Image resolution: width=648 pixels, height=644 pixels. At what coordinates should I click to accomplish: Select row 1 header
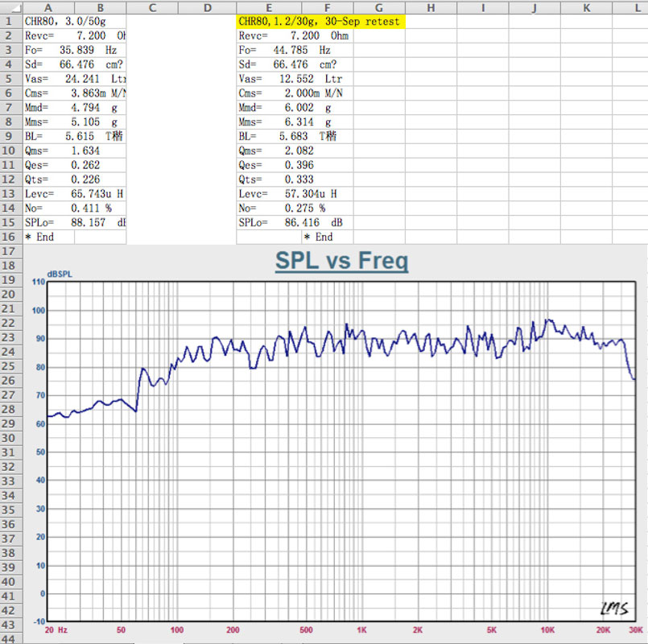coord(11,22)
